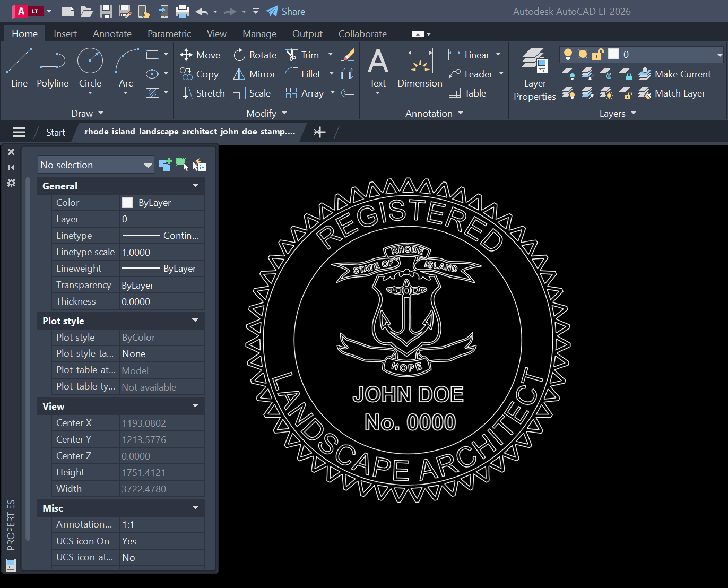Click the Copy tool
This screenshot has width=728, height=588.
(x=200, y=74)
